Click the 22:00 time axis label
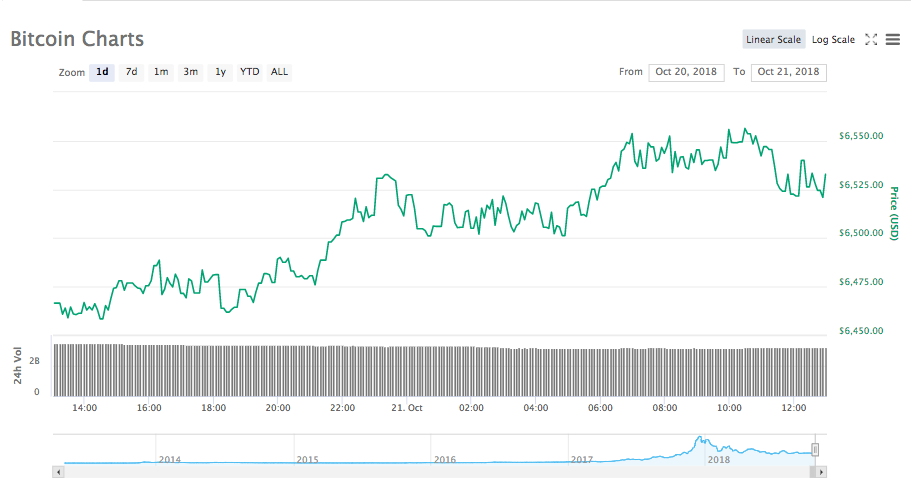 [342, 408]
